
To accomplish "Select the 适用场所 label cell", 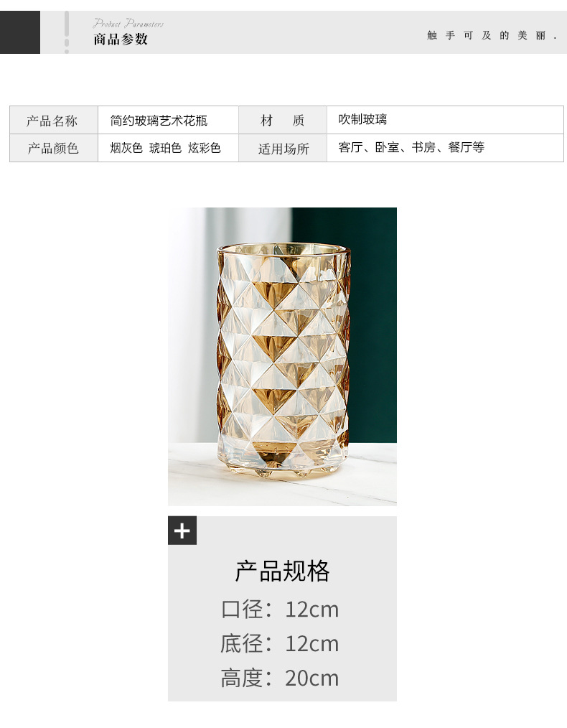I will [283, 148].
